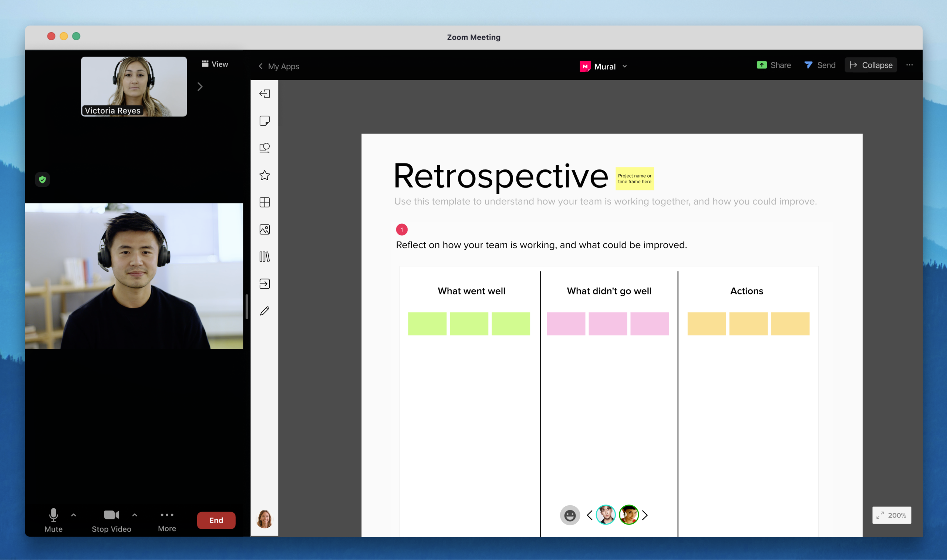Click the 200% zoom control
This screenshot has width=947, height=560.
892,516
